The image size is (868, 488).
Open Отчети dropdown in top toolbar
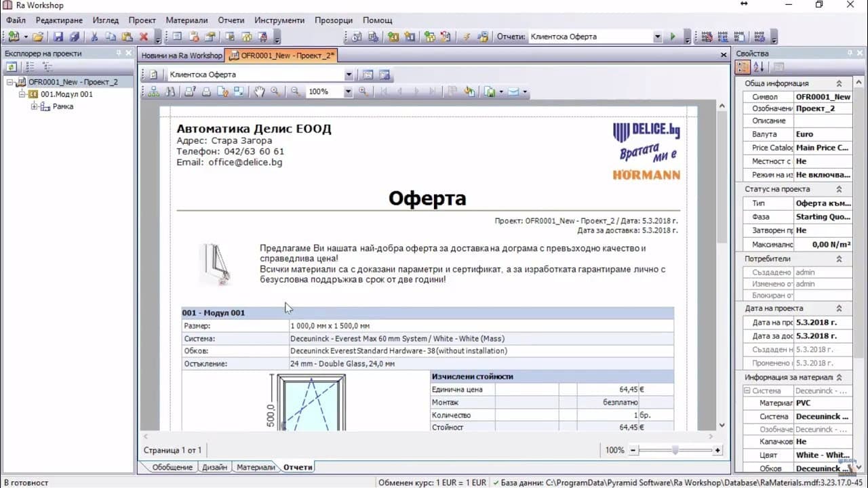coord(657,37)
